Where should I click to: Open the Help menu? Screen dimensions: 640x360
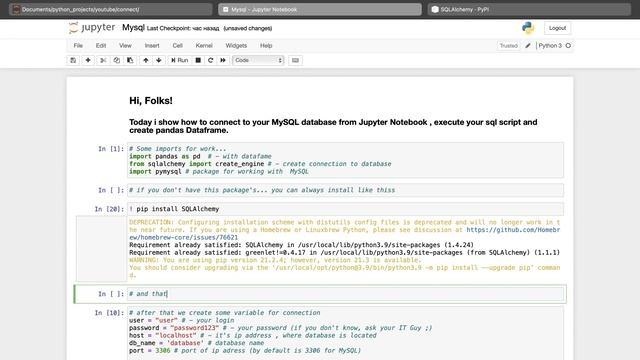pyautogui.click(x=266, y=46)
